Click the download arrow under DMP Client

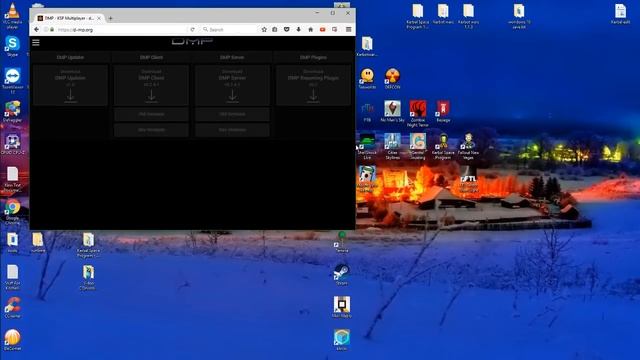(151, 96)
